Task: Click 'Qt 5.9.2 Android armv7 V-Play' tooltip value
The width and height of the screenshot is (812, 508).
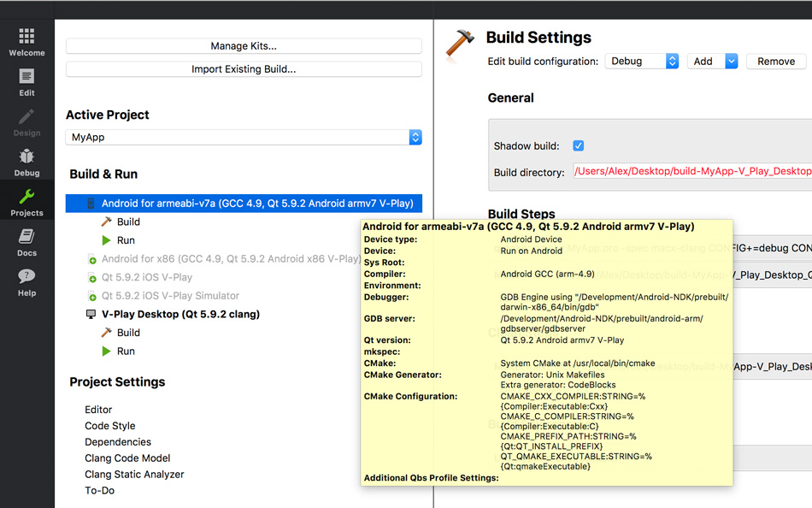Action: tap(562, 340)
